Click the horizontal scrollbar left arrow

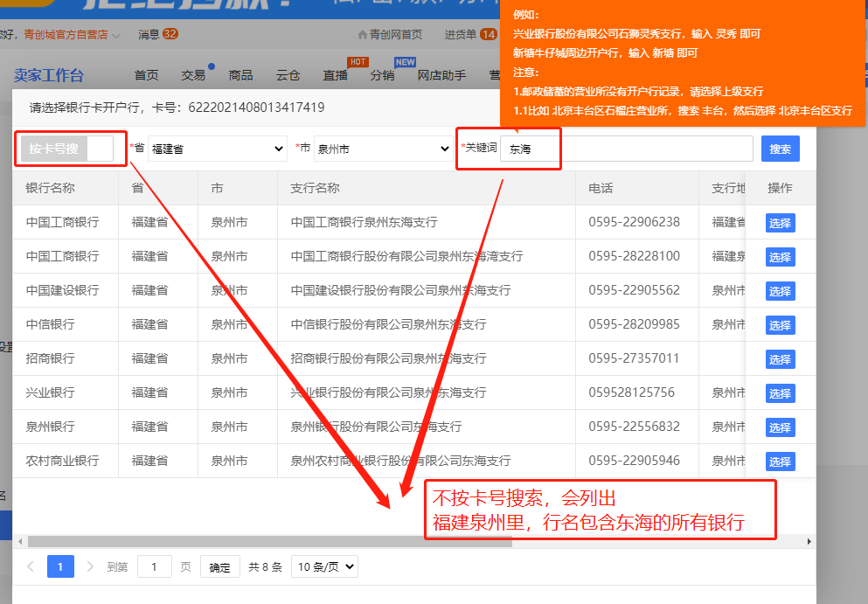[x=18, y=541]
